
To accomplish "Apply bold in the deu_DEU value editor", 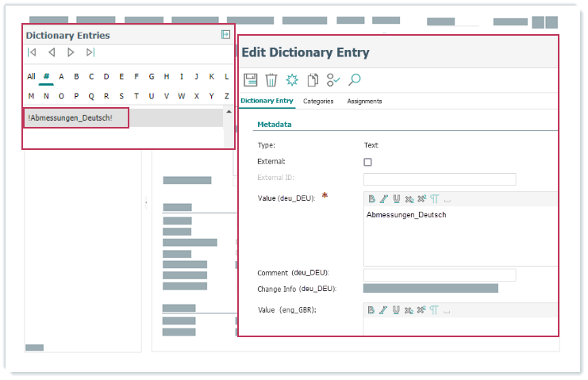I will (x=371, y=198).
